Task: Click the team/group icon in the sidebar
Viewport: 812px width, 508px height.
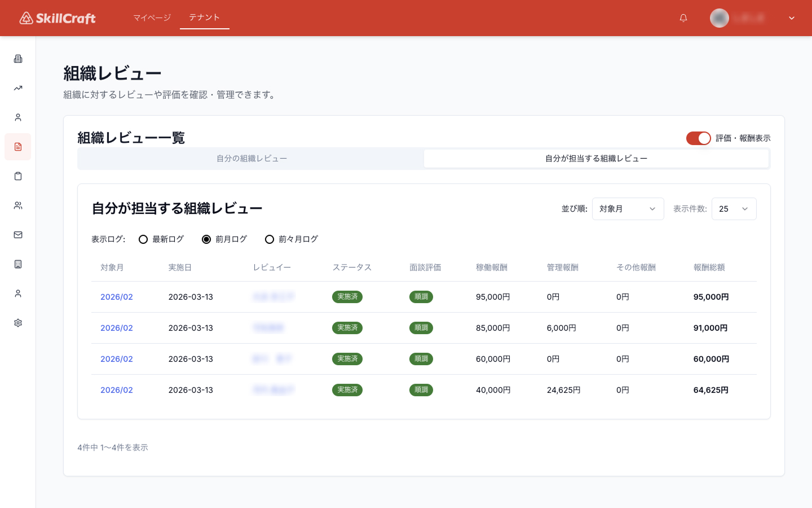Action: tap(17, 205)
